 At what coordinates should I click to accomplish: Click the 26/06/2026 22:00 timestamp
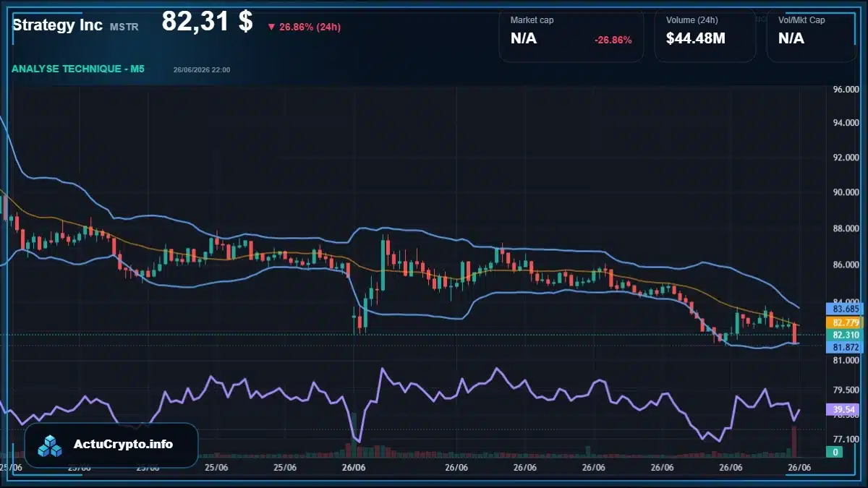pyautogui.click(x=202, y=70)
